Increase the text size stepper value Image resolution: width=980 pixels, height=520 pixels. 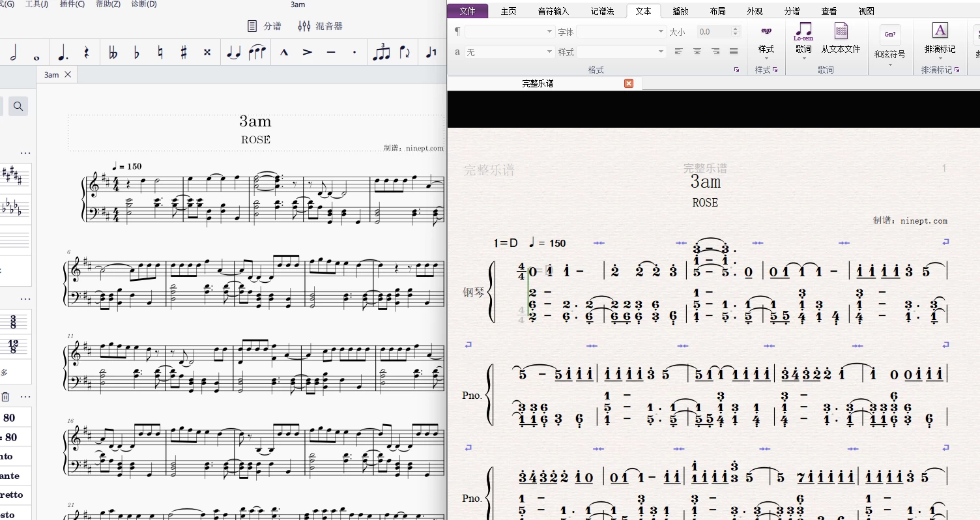[736, 29]
